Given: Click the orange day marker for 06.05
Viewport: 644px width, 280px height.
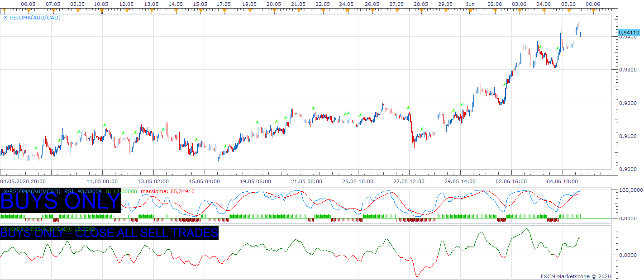Looking at the screenshot, I should click(29, 10).
